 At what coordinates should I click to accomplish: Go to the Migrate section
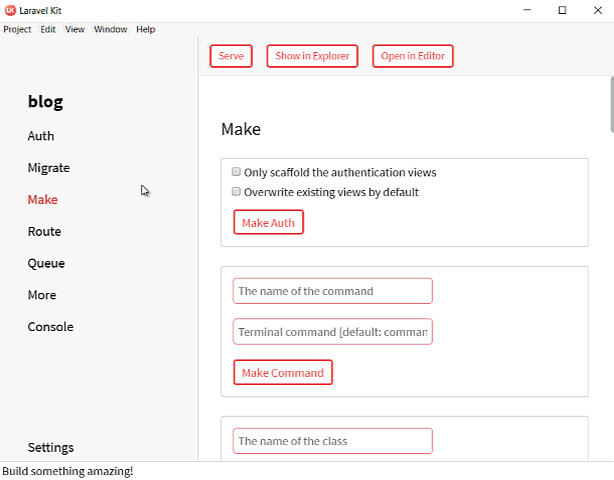click(49, 168)
